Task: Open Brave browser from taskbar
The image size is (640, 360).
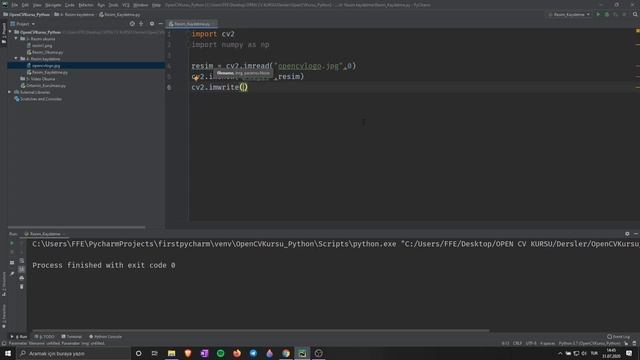Action: pyautogui.click(x=188, y=353)
